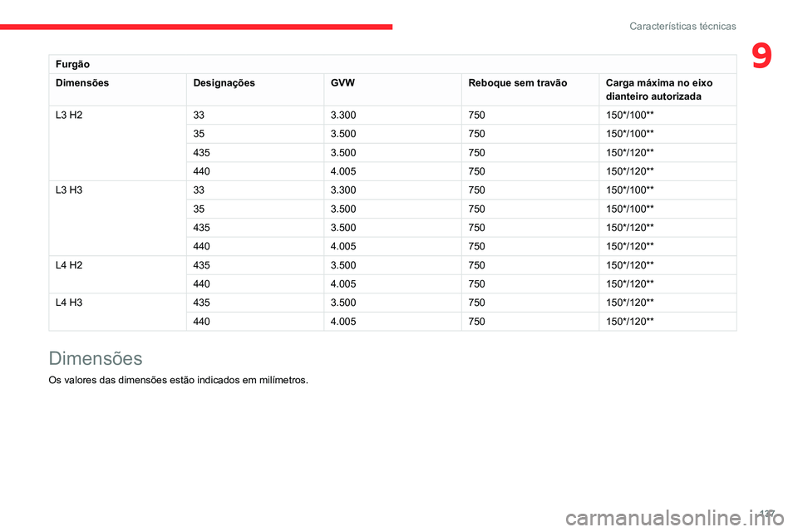Click the 'Dimensões' column header
The width and height of the screenshot is (798, 532).
point(82,83)
